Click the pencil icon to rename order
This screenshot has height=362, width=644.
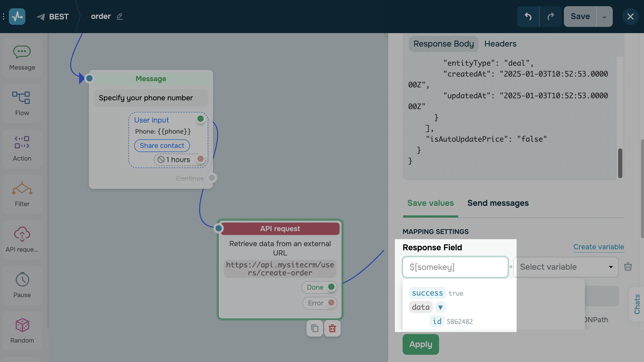click(119, 17)
